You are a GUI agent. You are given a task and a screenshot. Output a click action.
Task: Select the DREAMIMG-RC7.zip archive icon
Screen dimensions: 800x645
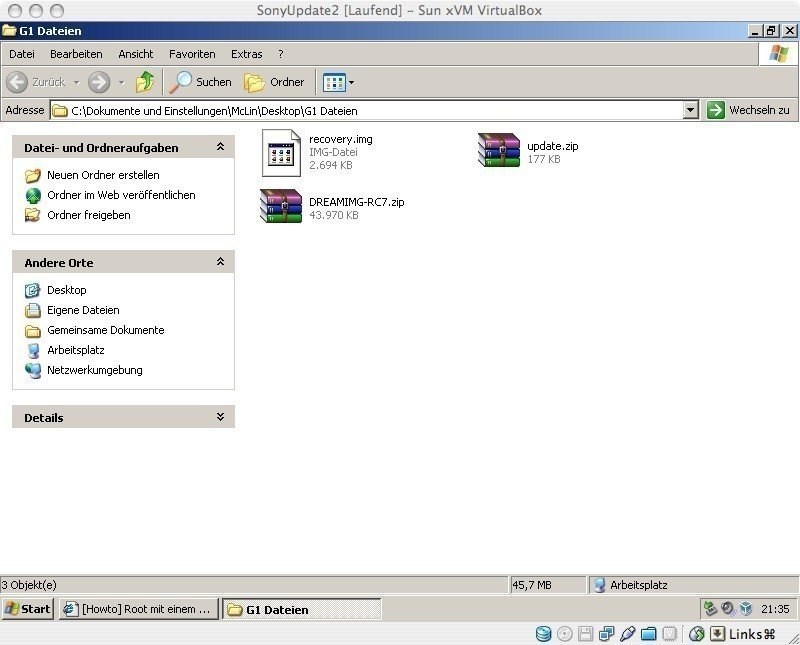pyautogui.click(x=281, y=206)
